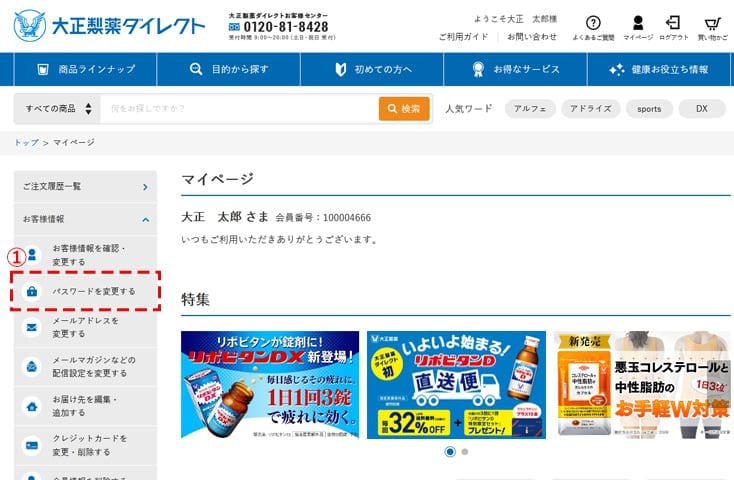The image size is (734, 480).
Task: Click the lock icon for パスワードを変更する
Action: pos(32,291)
